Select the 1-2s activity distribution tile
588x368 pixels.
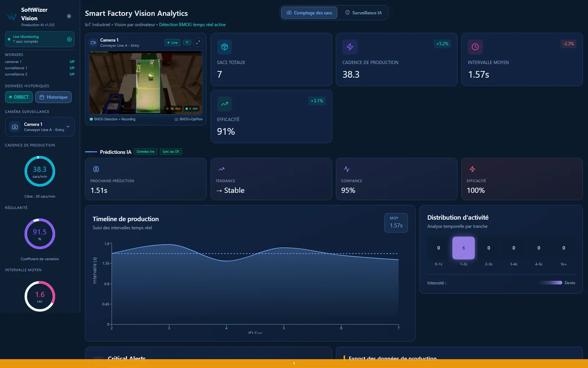click(x=463, y=248)
